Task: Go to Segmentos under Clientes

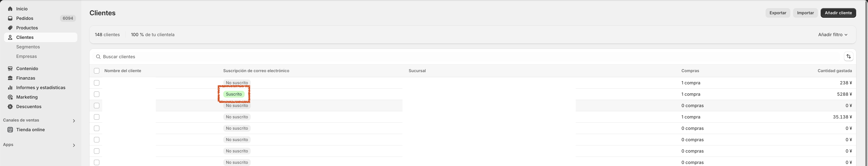Action: [x=28, y=47]
